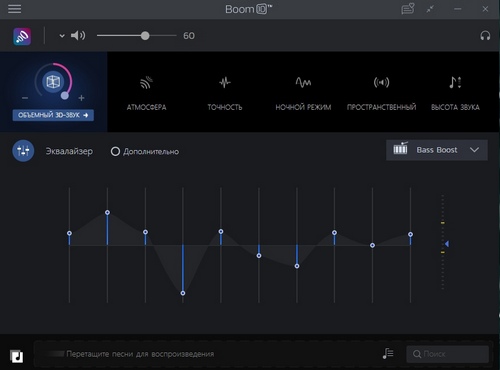Select the АТМОСФЕРА label
500x370 pixels.
(146, 107)
